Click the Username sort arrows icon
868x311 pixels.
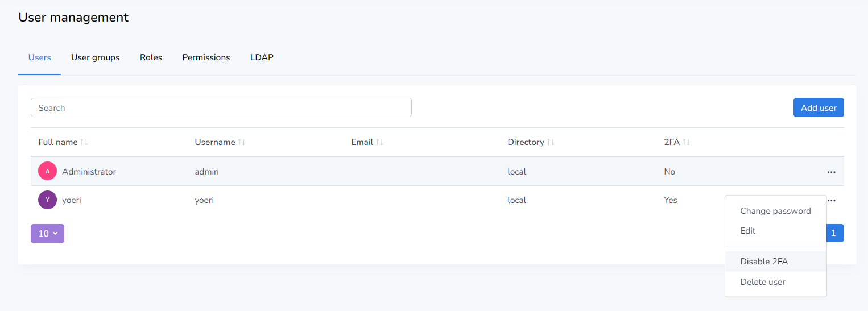(x=241, y=142)
